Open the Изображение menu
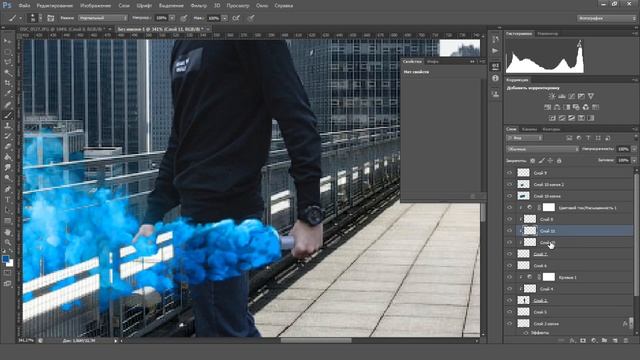 (x=96, y=6)
